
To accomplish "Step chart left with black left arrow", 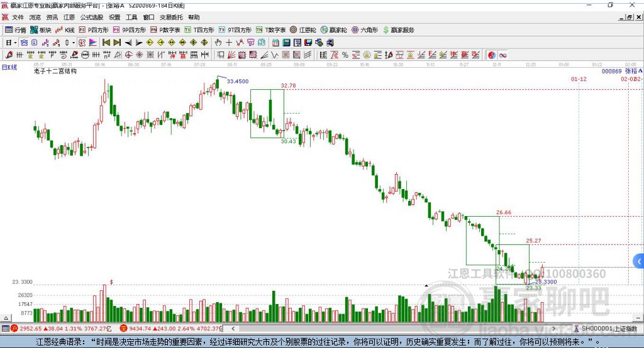I will coord(128,43).
